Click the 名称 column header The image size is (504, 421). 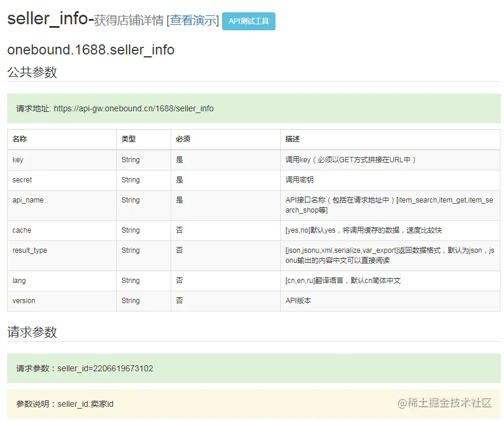[62, 139]
